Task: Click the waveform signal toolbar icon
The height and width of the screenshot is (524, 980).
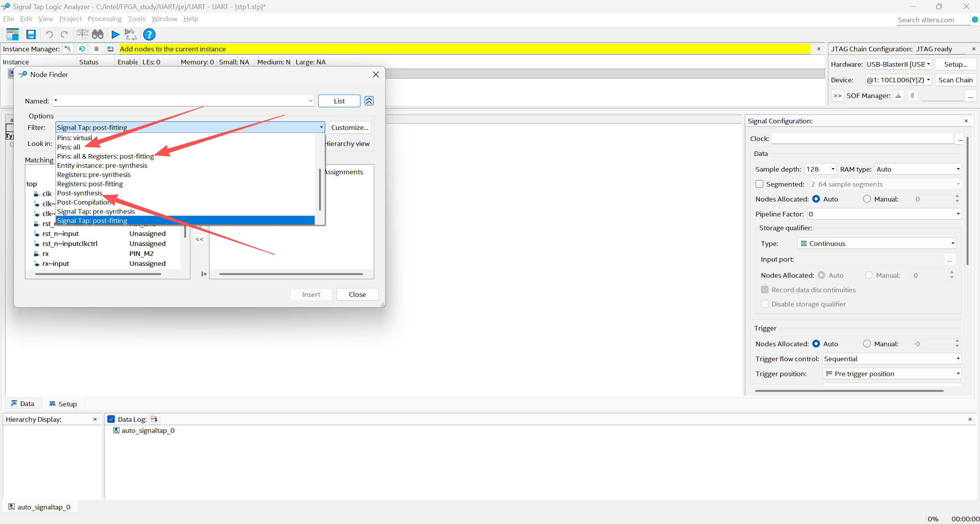Action: 82,34
